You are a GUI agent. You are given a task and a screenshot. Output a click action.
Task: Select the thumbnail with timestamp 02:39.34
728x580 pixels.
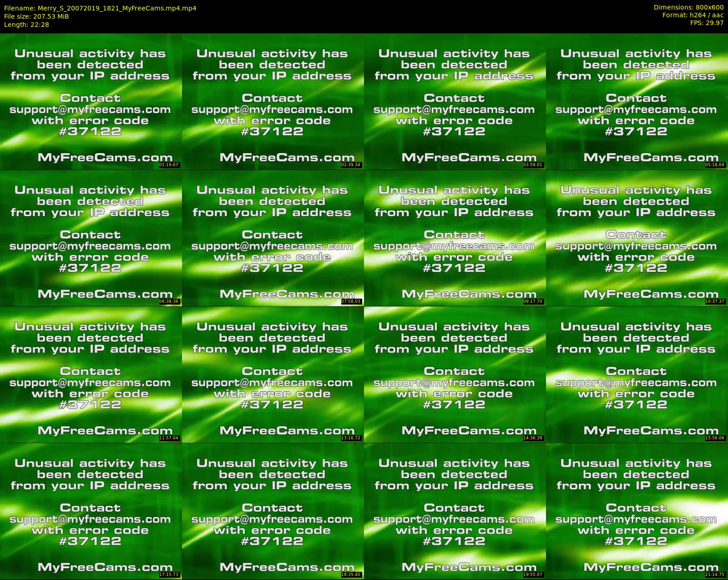point(273,102)
